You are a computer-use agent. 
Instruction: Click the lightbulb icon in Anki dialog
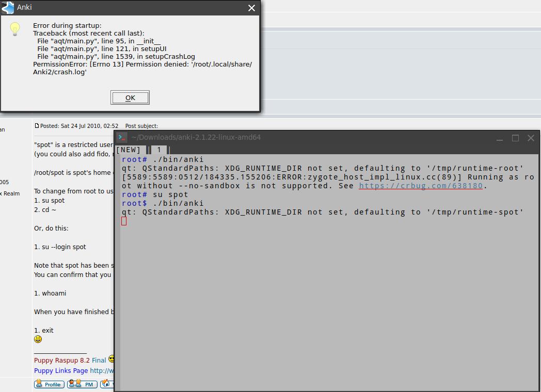[15, 29]
